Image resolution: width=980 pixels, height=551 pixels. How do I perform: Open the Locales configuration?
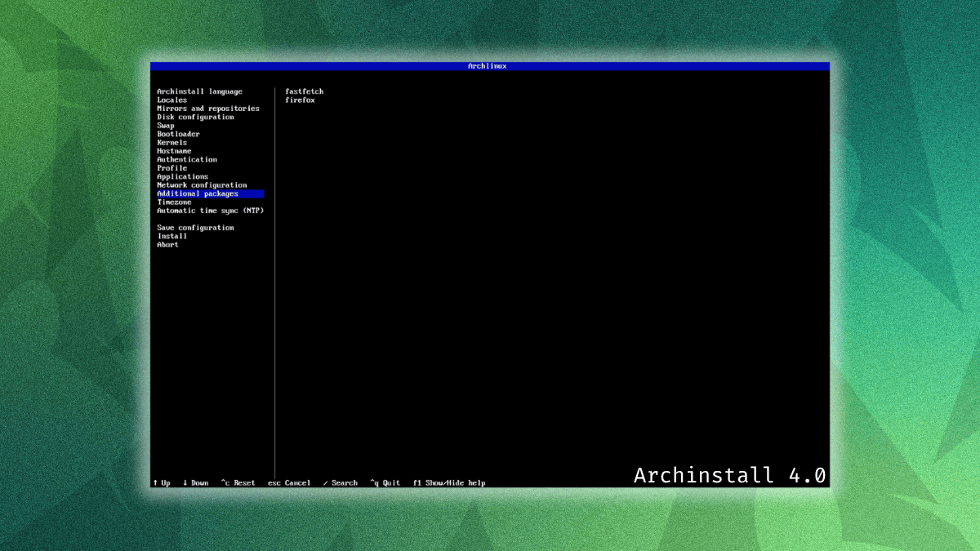[171, 100]
